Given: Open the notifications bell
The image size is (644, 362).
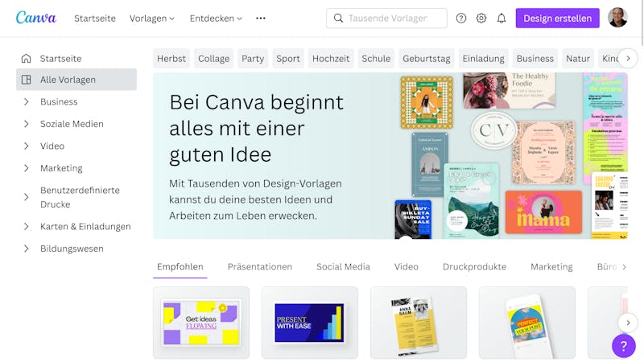Looking at the screenshot, I should (502, 18).
